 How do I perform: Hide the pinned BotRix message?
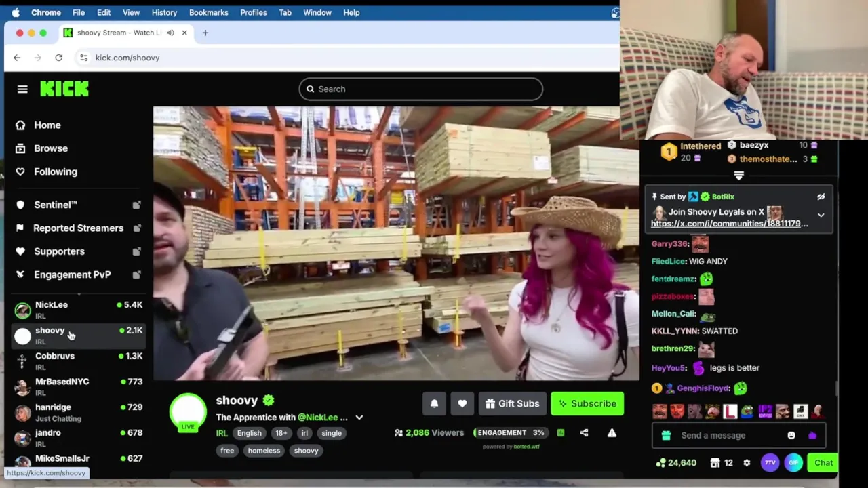821,197
